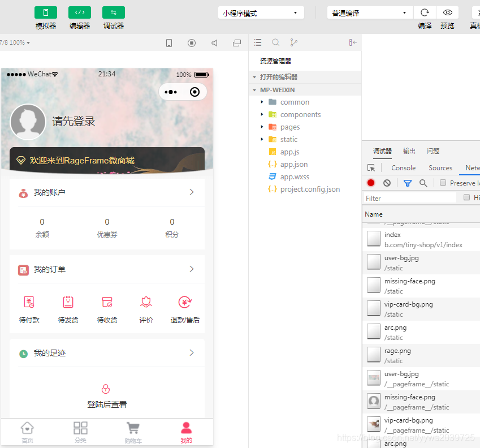The image size is (480, 448).
Task: Toggle the 编辑器 editor panel button
Action: [80, 12]
